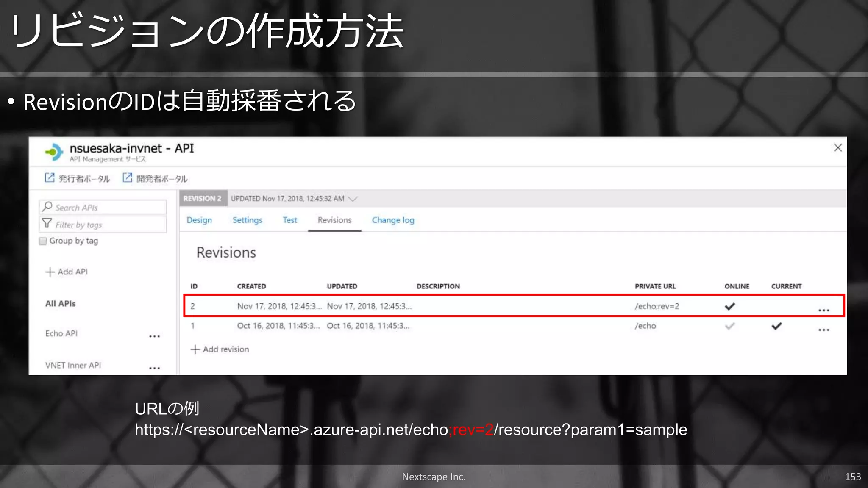Focus the Search APIs input field
This screenshot has height=488, width=868.
(103, 207)
